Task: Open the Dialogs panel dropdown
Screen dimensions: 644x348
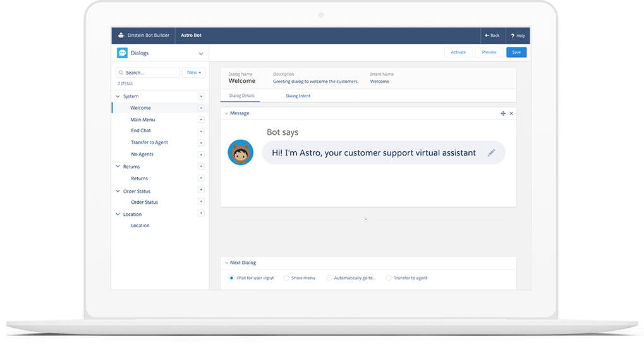Action: click(x=201, y=54)
